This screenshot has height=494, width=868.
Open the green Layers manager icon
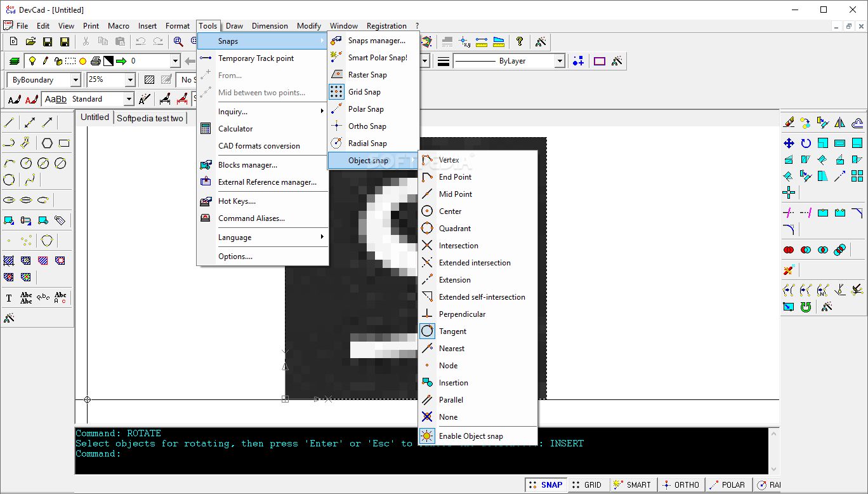pyautogui.click(x=14, y=61)
